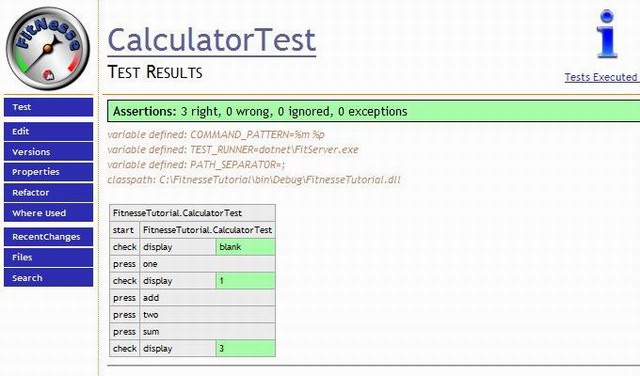640x376 pixels.
Task: Click the Where Used button
Action: (49, 213)
